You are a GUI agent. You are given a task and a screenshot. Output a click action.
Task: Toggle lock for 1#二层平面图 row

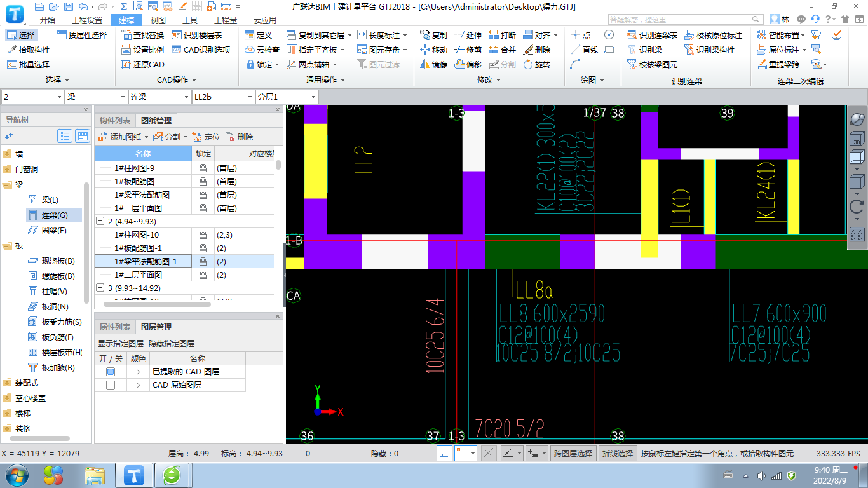[203, 274]
